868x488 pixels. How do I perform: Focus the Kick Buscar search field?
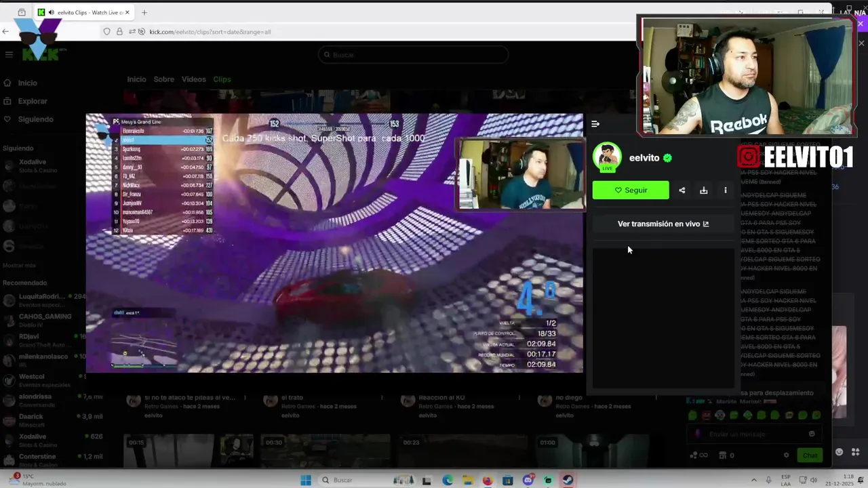(413, 55)
